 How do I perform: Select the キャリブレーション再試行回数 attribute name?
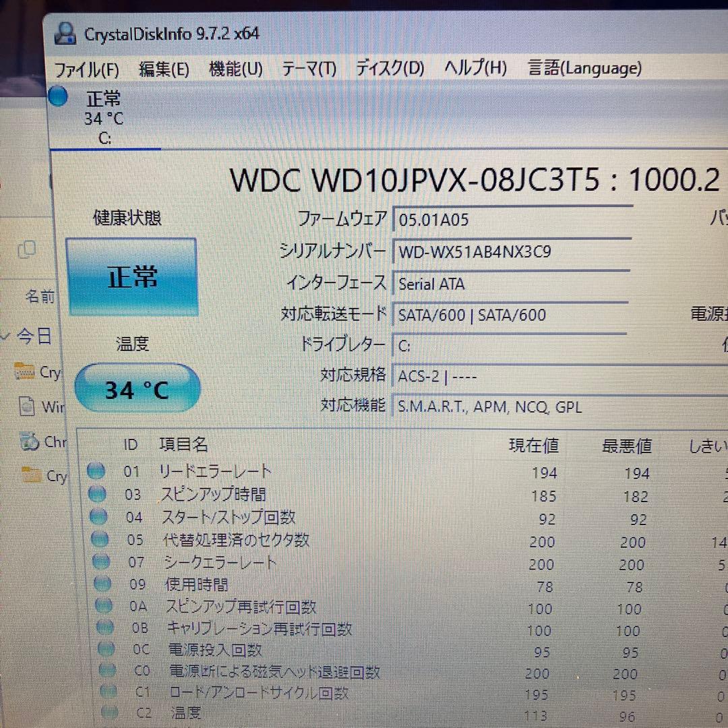coord(260,629)
